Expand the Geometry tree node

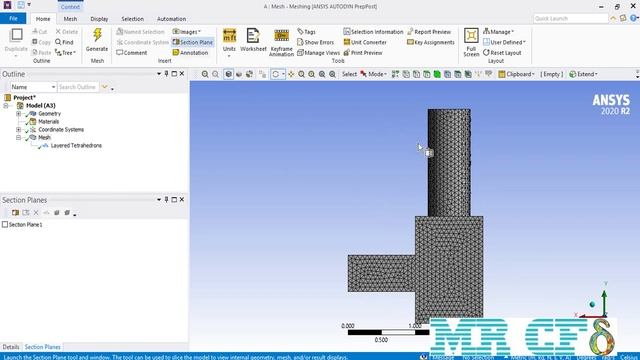(x=18, y=113)
